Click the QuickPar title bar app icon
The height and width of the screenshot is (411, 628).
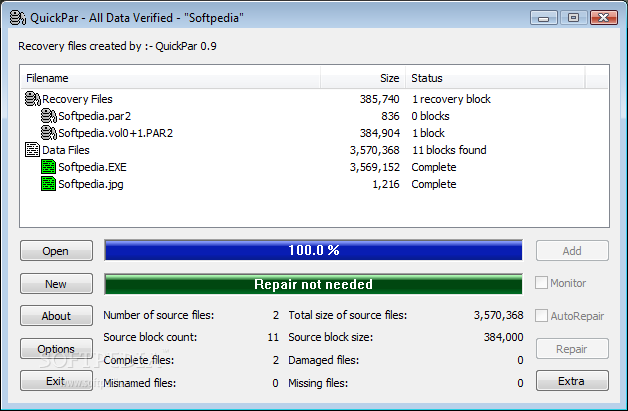click(18, 18)
